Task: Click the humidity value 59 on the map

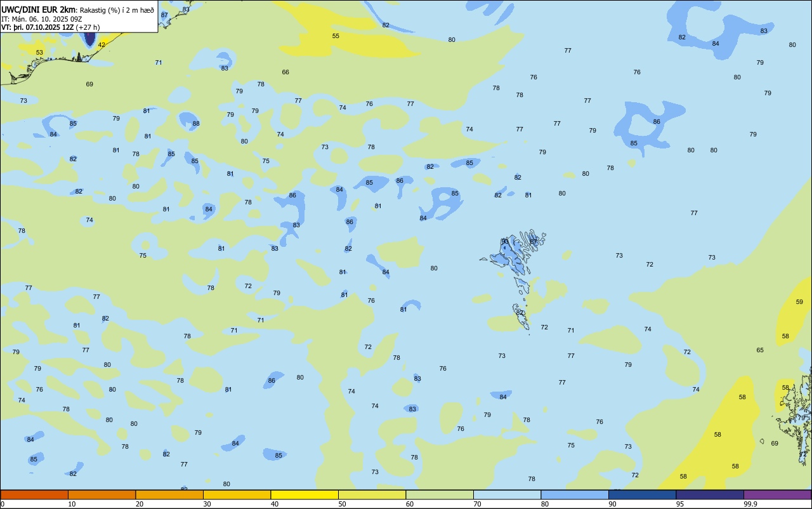Action: pos(799,302)
